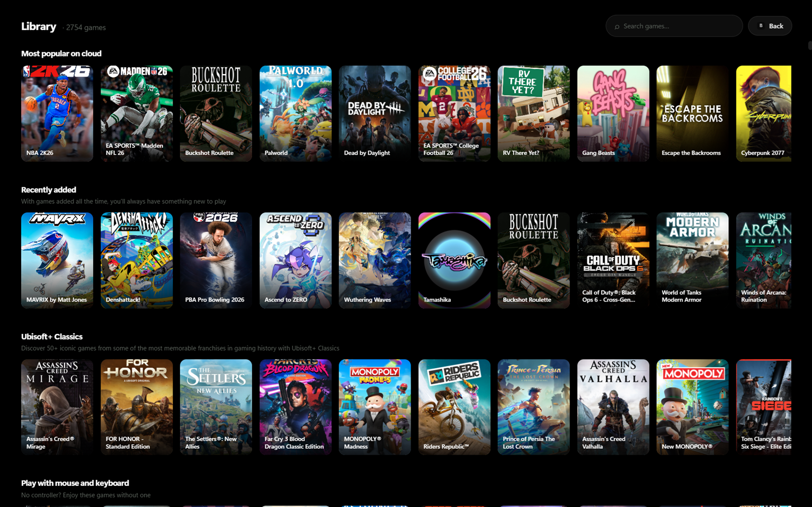Open Buckshot Roulette in Recently added
The image size is (812, 507).
pyautogui.click(x=534, y=260)
